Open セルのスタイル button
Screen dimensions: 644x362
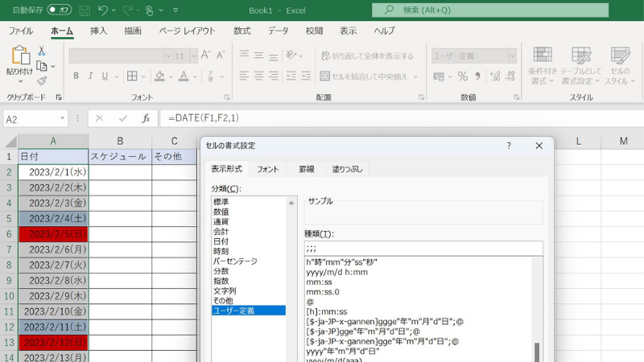click(x=620, y=66)
